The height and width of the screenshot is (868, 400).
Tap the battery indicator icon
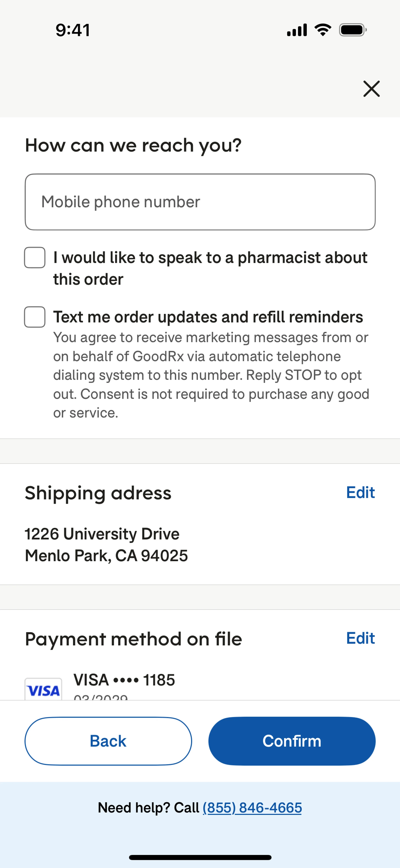click(352, 30)
